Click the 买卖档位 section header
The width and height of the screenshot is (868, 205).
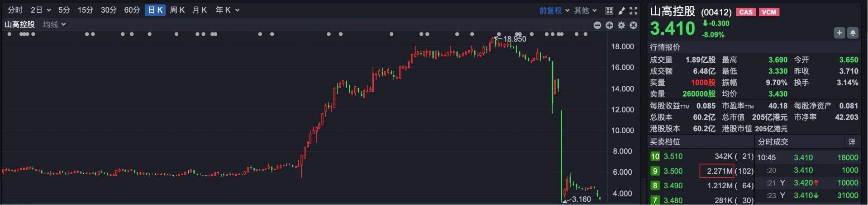pyautogui.click(x=665, y=142)
